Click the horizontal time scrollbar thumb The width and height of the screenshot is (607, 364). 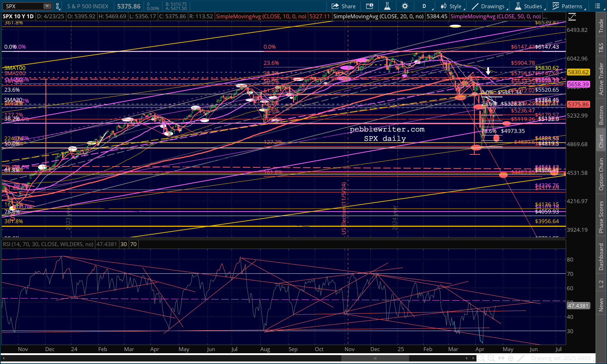click(375, 358)
